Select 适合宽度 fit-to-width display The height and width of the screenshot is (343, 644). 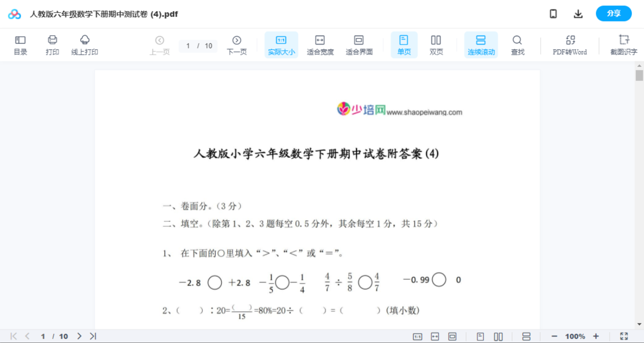320,45
